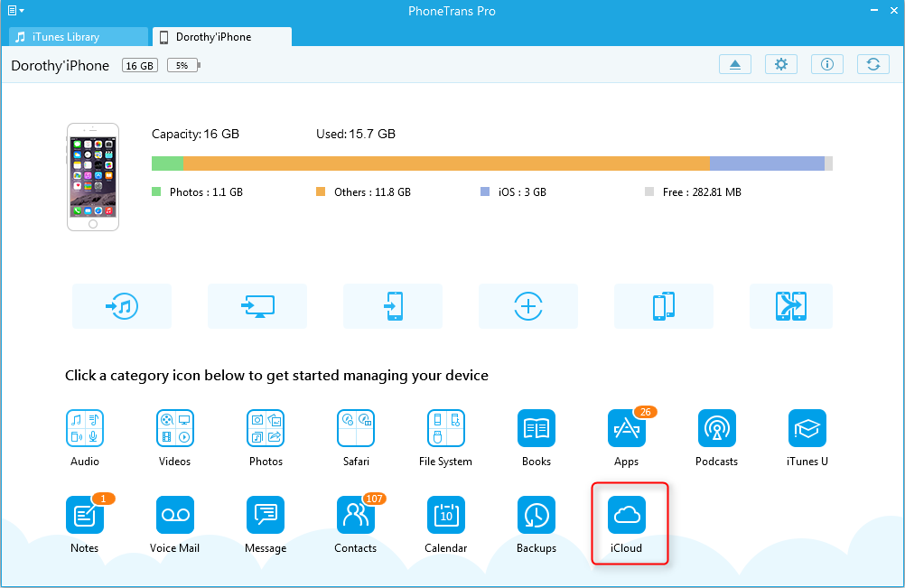
Task: Open the Contacts category
Action: point(356,515)
